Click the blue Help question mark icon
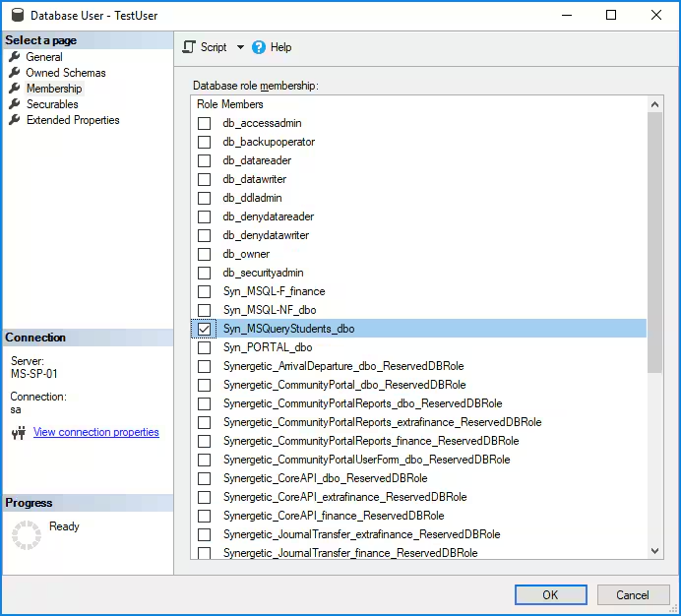The image size is (681, 616). pyautogui.click(x=259, y=47)
